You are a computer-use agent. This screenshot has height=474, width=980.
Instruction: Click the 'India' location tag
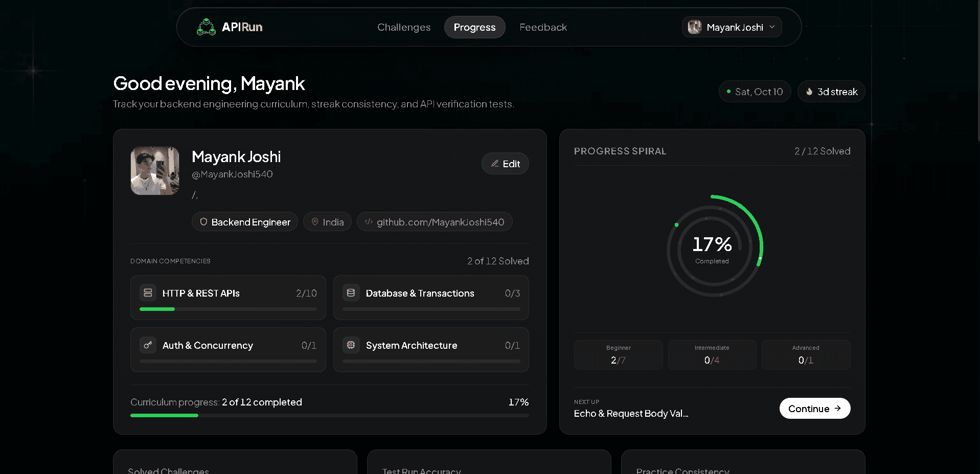(327, 222)
